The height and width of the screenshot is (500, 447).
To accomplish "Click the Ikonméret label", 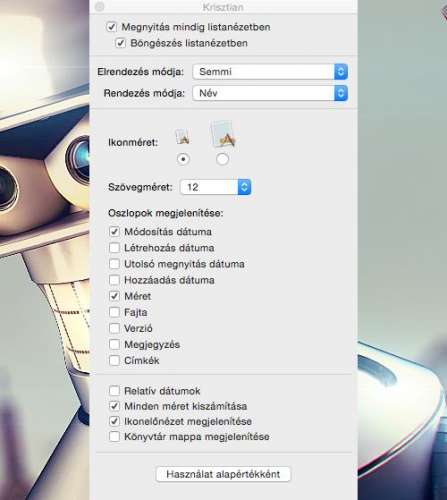I will (133, 143).
